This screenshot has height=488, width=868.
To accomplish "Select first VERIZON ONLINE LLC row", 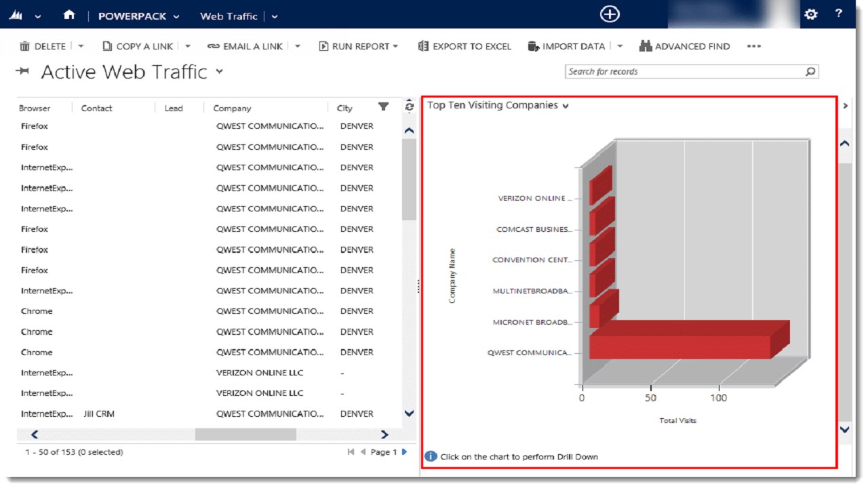I will tap(209, 373).
